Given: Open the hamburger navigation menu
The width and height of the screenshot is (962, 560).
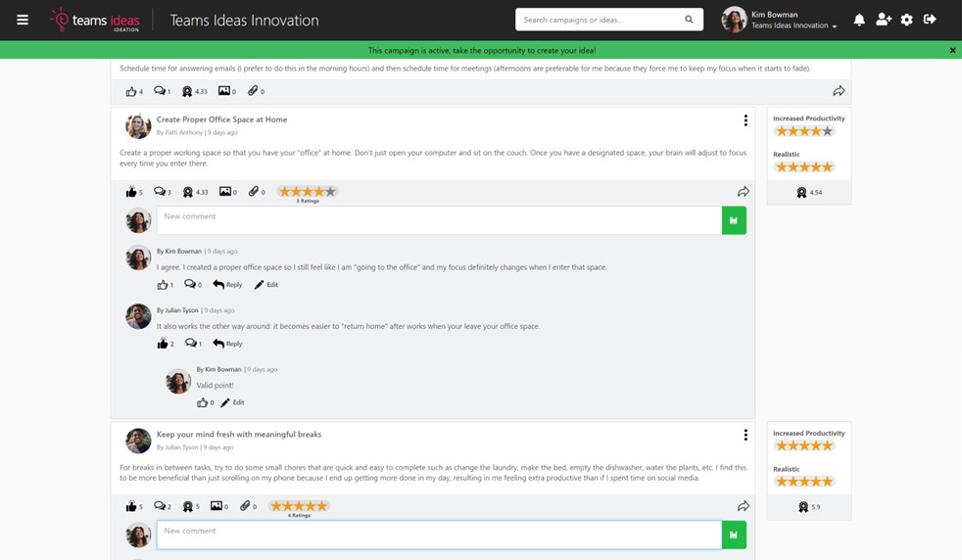Looking at the screenshot, I should tap(23, 20).
